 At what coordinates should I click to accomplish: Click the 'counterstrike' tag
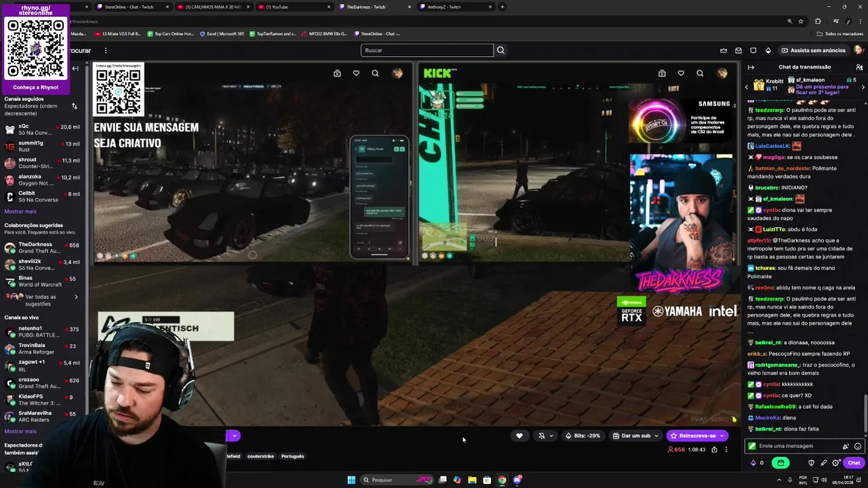coord(260,456)
